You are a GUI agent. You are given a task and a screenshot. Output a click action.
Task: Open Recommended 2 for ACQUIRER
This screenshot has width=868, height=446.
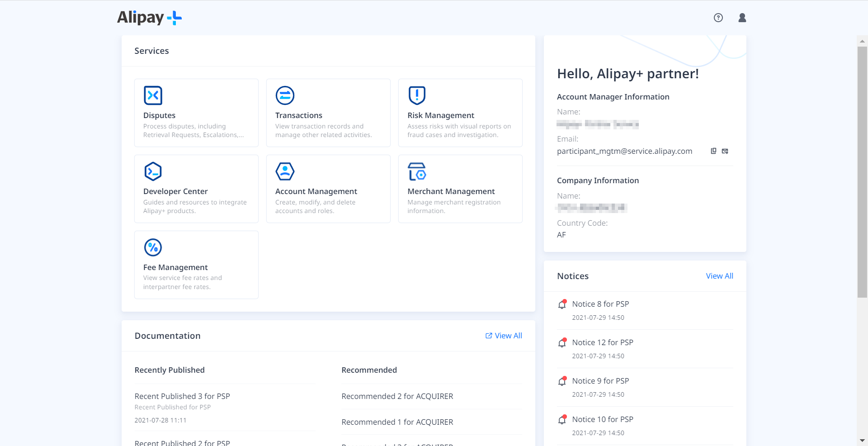click(397, 396)
